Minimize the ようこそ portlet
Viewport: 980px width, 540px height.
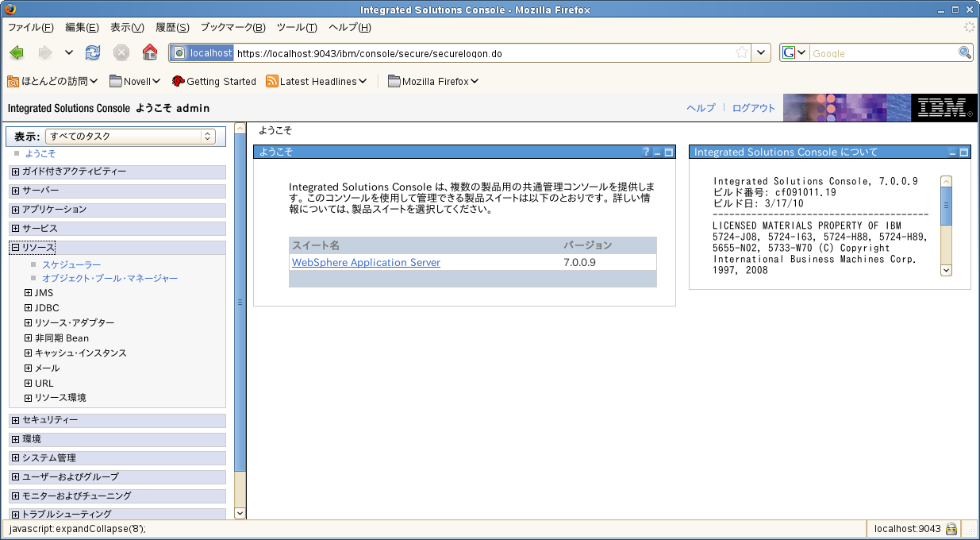(657, 152)
